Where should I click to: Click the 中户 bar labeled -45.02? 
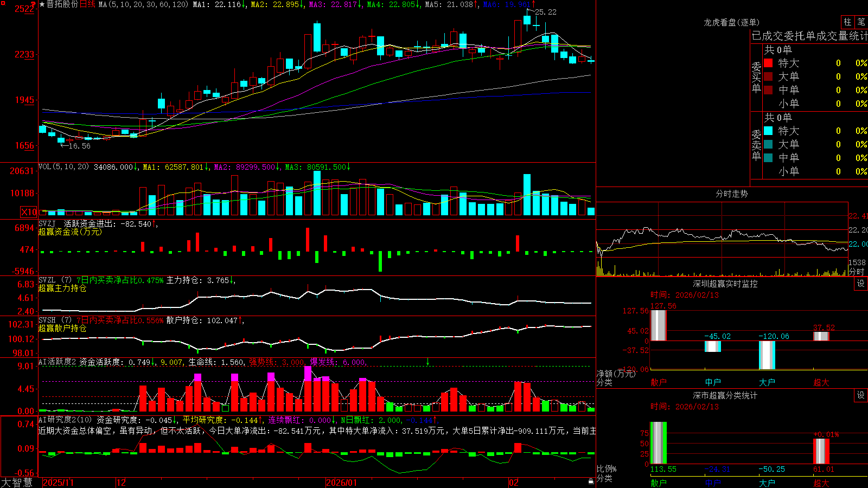(712, 346)
